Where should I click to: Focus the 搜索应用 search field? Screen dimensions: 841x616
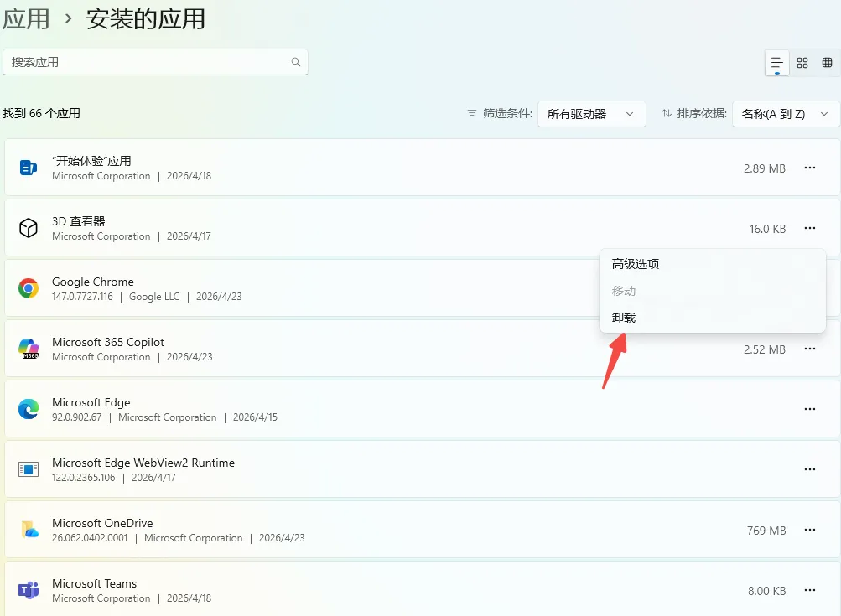pos(156,62)
